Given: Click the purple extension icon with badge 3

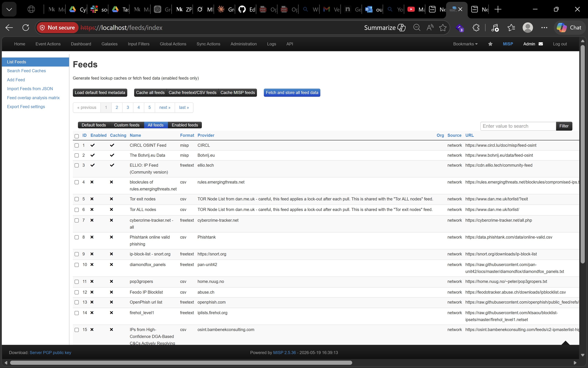Looking at the screenshot, I should tap(460, 28).
